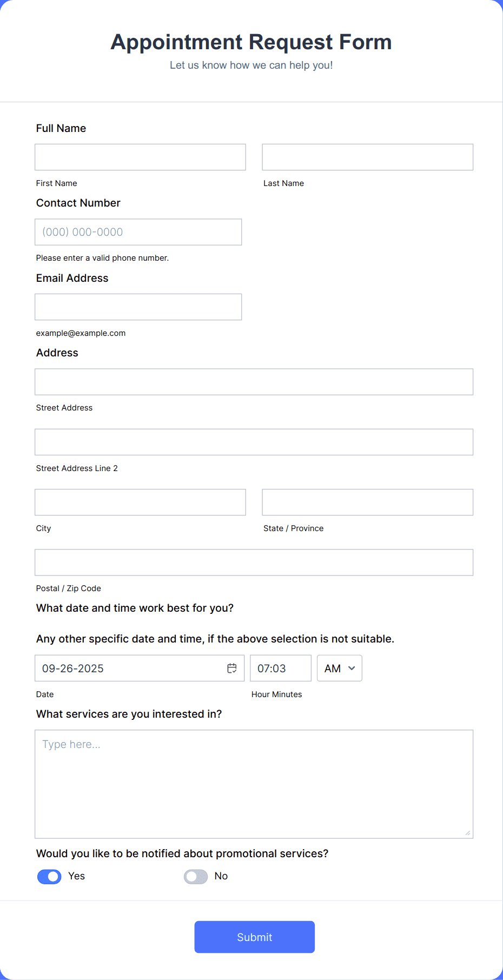Select the Street Address input field
This screenshot has height=980, width=503.
pos(254,381)
